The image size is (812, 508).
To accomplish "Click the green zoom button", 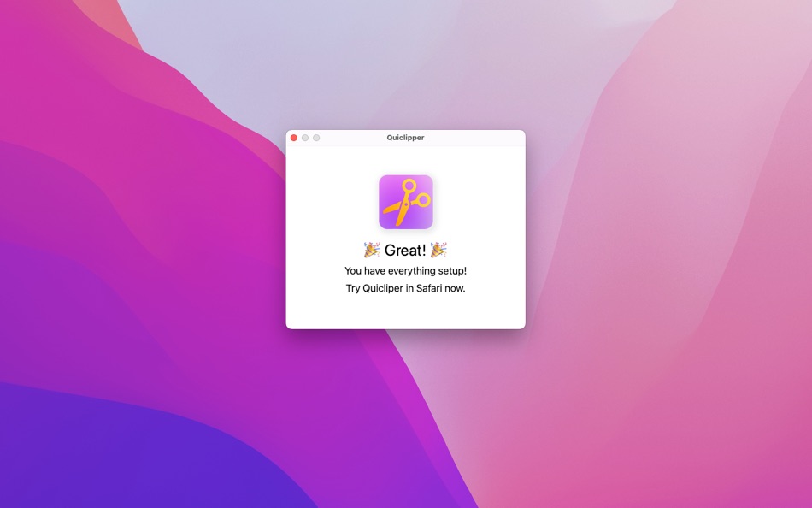I will coord(317,137).
